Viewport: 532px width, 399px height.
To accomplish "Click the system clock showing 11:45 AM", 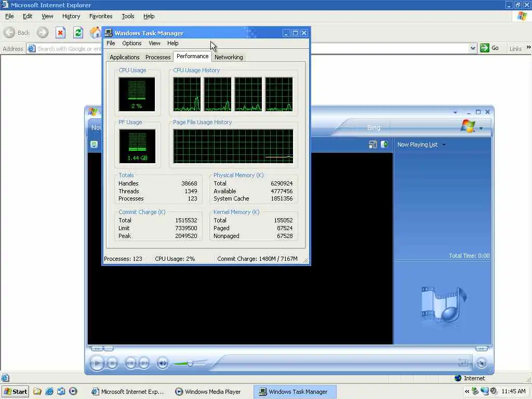I will pyautogui.click(x=513, y=391).
